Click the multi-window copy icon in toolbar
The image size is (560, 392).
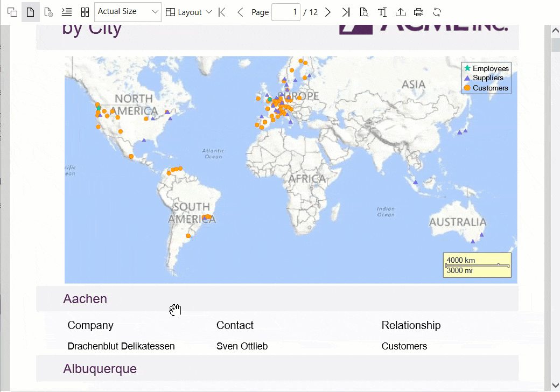coord(12,12)
